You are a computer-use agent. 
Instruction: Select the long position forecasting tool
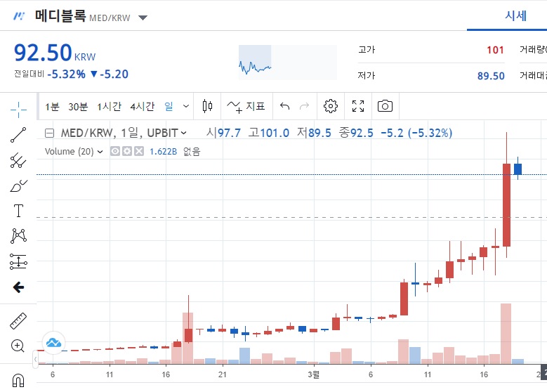[18, 261]
